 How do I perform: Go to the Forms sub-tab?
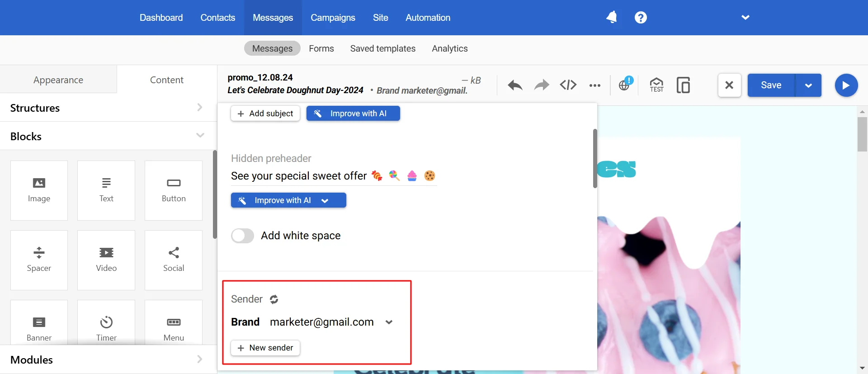tap(321, 48)
